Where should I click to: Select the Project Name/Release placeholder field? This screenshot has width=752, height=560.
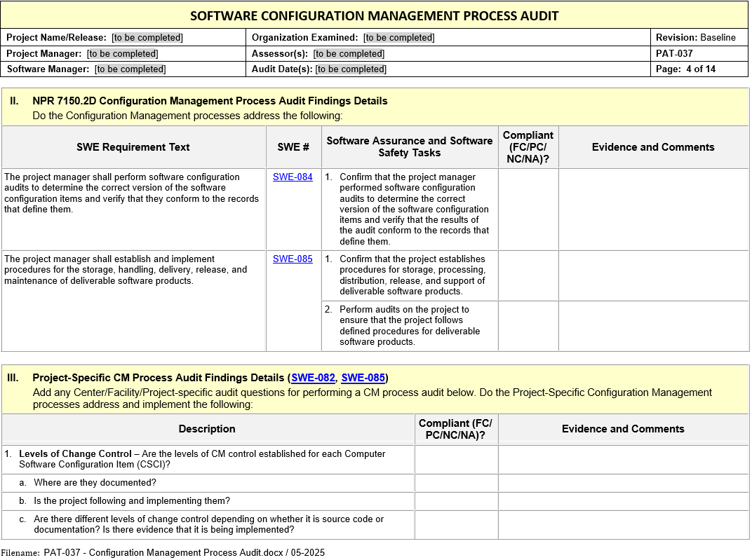pos(147,38)
